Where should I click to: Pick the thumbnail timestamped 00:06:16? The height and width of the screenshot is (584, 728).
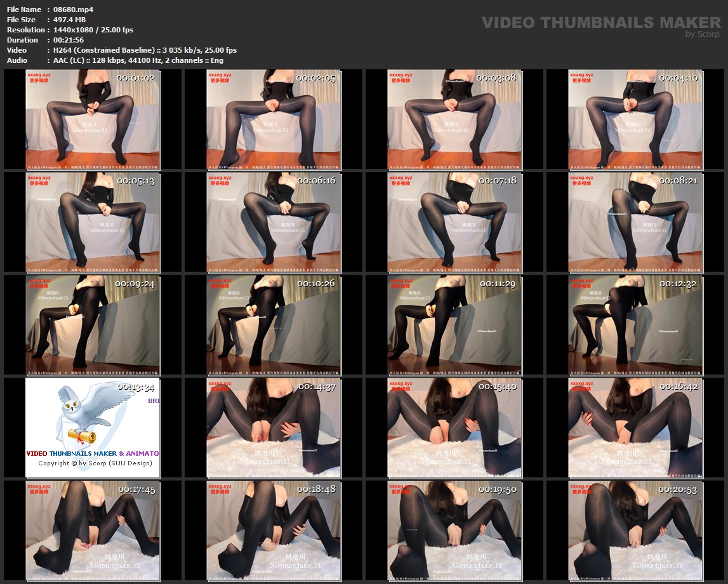pos(274,223)
